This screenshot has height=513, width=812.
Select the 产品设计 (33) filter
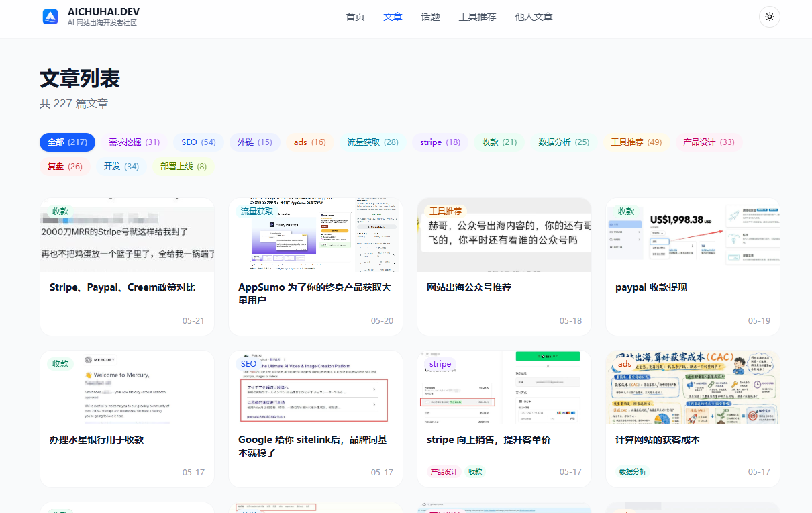[709, 142]
